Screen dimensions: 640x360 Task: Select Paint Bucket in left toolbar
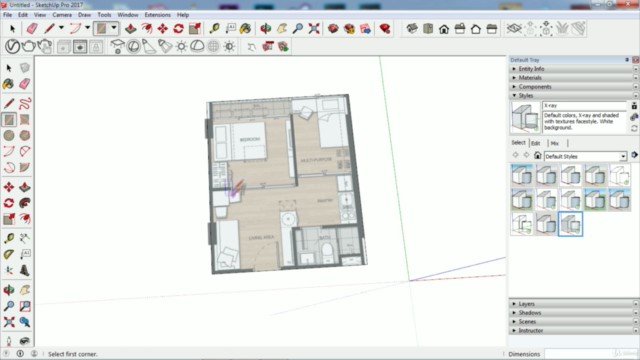click(x=9, y=84)
